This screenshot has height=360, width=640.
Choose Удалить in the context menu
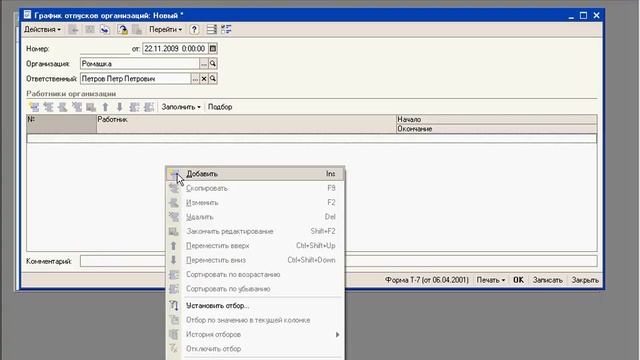(x=255, y=217)
